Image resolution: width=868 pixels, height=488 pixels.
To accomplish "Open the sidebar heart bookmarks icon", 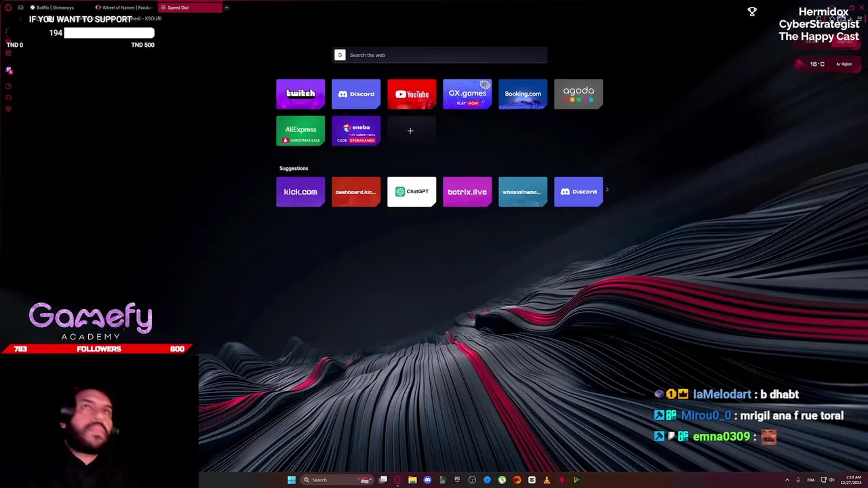I will [8, 98].
